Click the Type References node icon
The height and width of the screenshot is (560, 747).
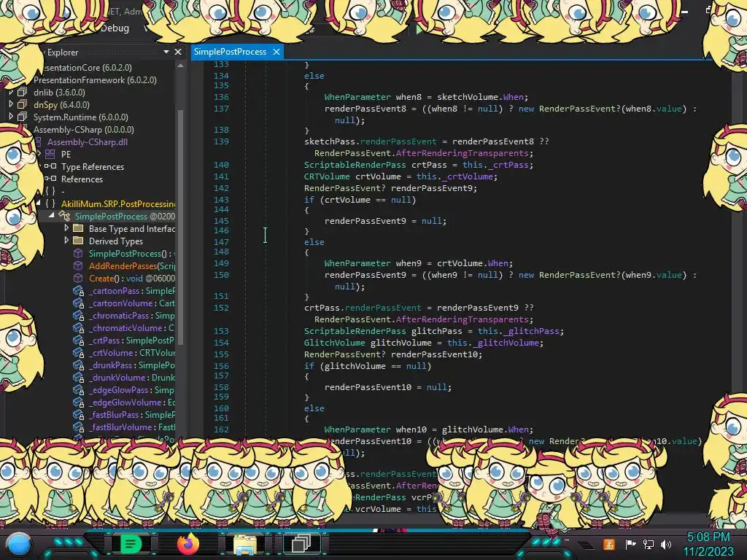click(x=50, y=166)
